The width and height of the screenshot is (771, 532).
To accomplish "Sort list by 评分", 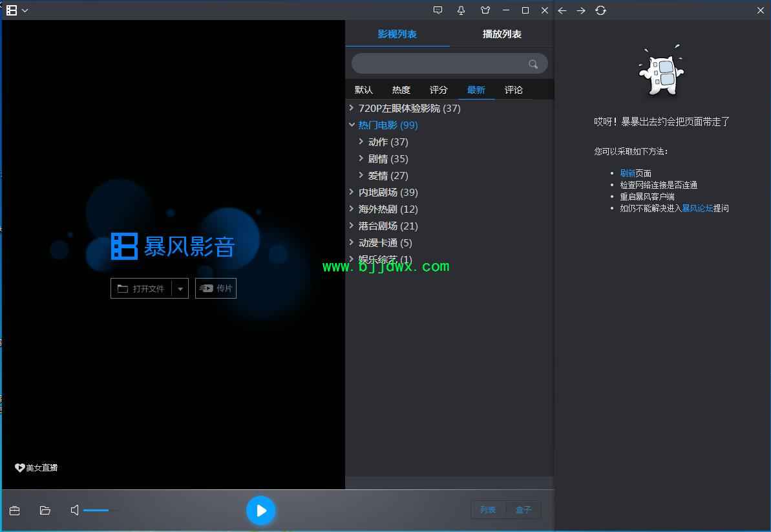I will 439,90.
